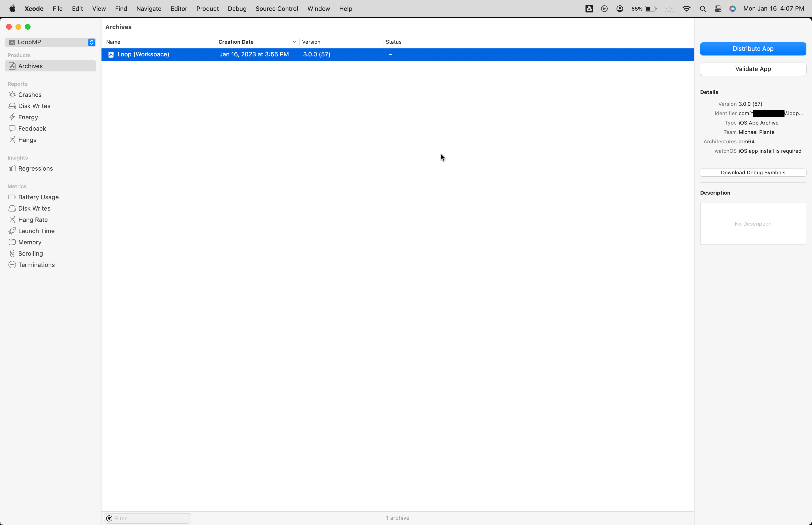Click the Filter text field

tap(148, 518)
